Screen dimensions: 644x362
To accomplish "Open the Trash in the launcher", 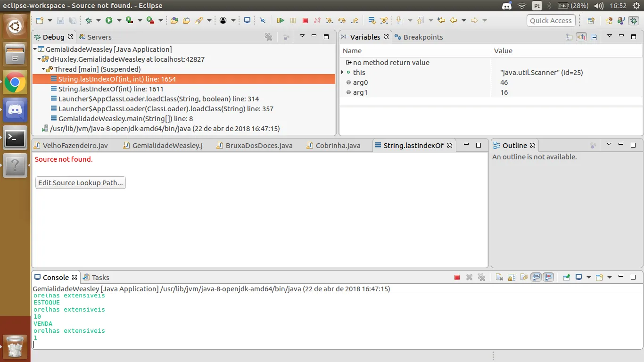I will (15, 347).
